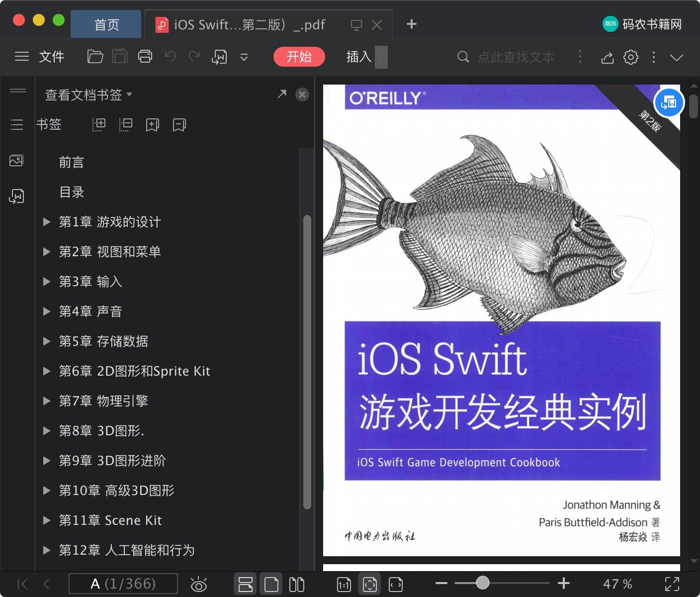
Task: Click the print icon in toolbar
Action: click(145, 57)
